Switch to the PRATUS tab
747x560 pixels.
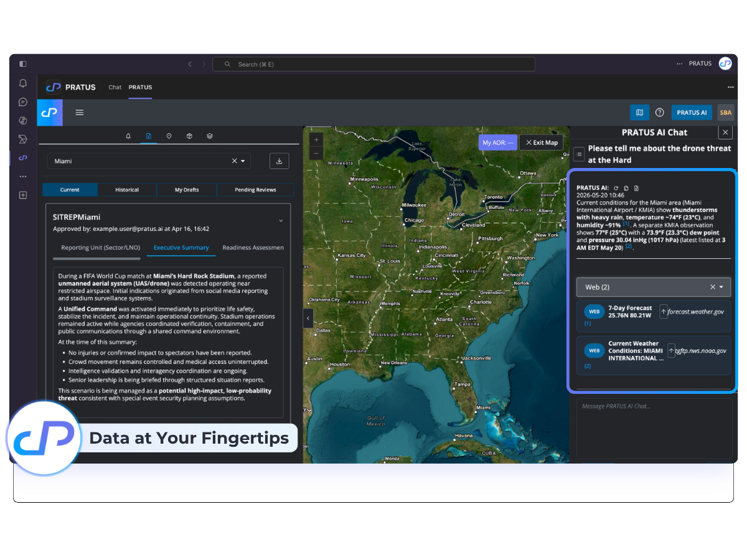click(x=140, y=87)
